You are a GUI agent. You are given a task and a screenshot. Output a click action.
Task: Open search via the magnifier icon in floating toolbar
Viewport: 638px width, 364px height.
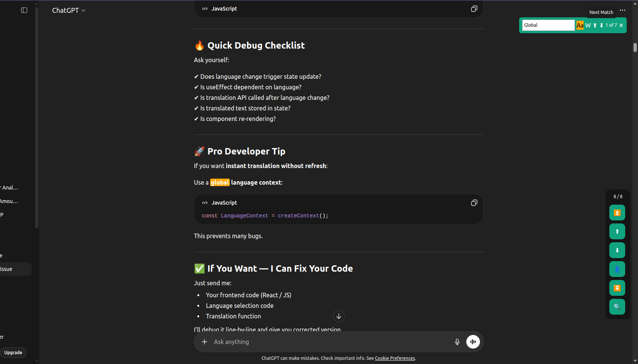617,307
